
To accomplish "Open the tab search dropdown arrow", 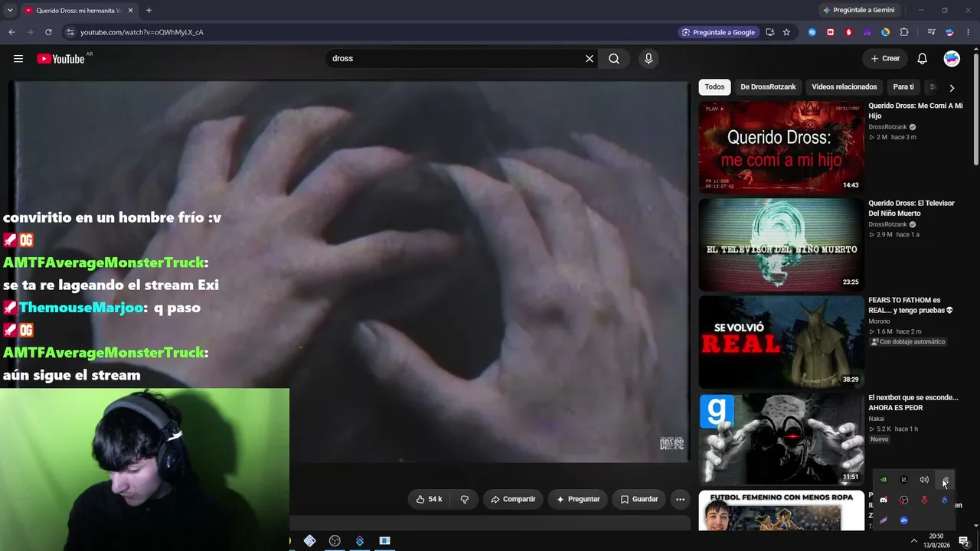I will click(x=10, y=11).
